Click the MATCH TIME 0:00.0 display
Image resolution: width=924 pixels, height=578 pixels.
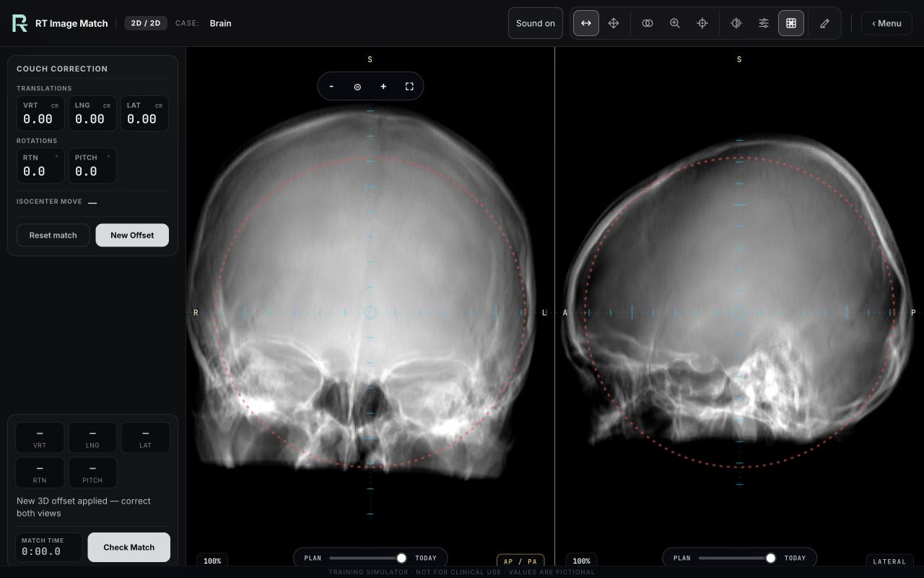coord(49,547)
